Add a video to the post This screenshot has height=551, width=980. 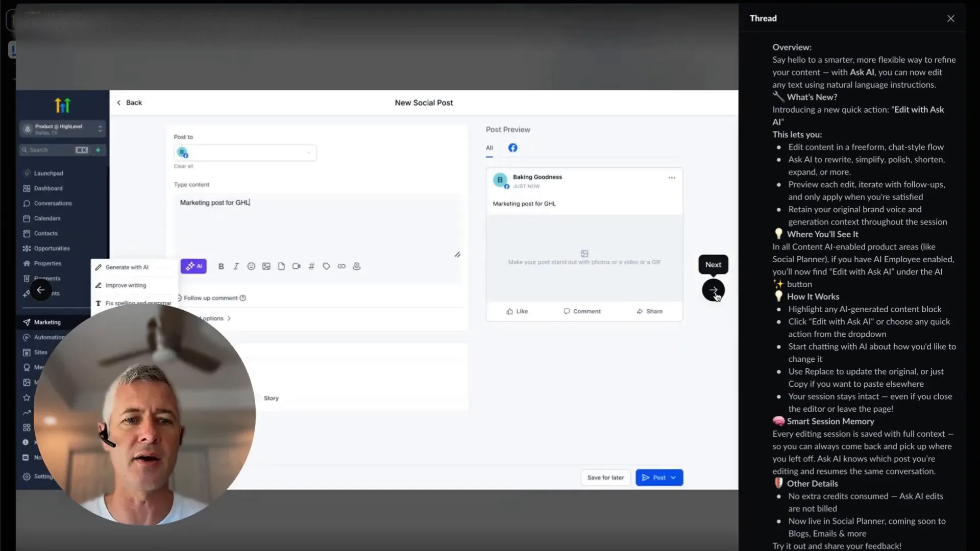[x=297, y=266]
